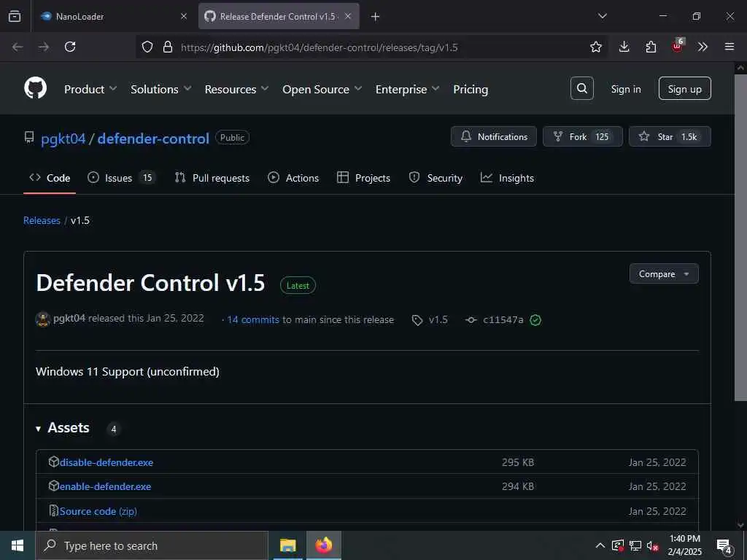Open the extensions puzzle icon

tap(651, 47)
